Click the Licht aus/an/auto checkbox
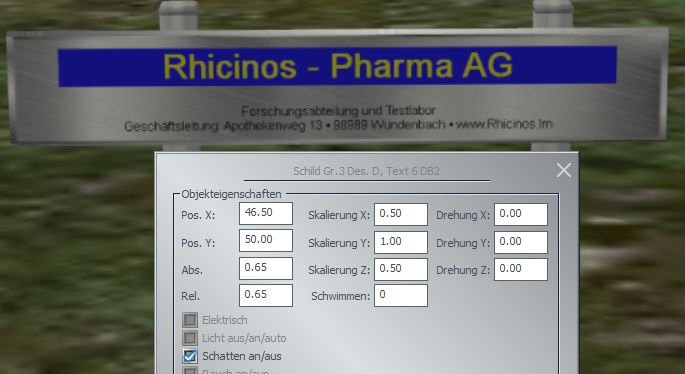This screenshot has width=685, height=374. click(190, 338)
